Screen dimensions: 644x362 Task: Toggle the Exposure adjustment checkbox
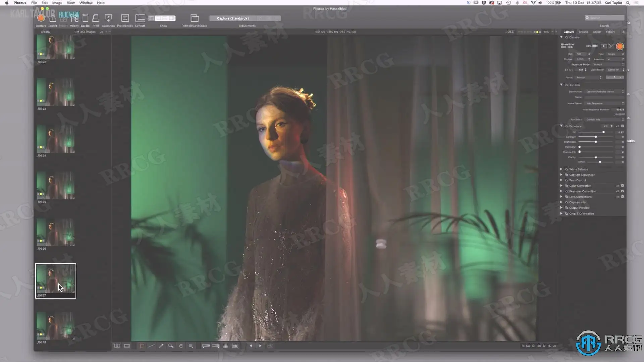pos(622,126)
